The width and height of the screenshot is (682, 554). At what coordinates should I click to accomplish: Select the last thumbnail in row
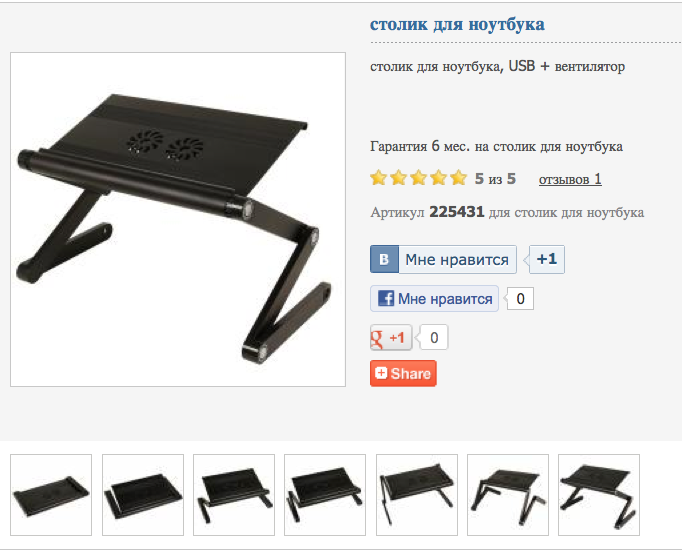(x=599, y=495)
